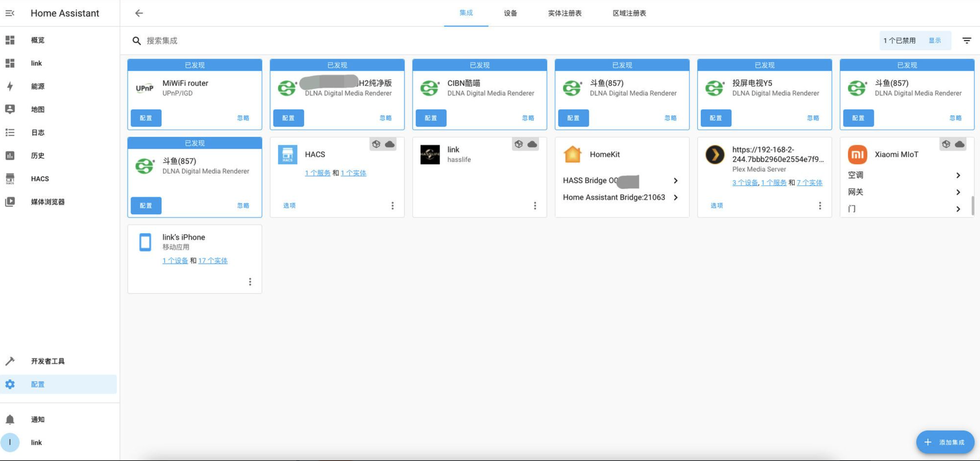Click the HomeKit house logo

point(573,155)
